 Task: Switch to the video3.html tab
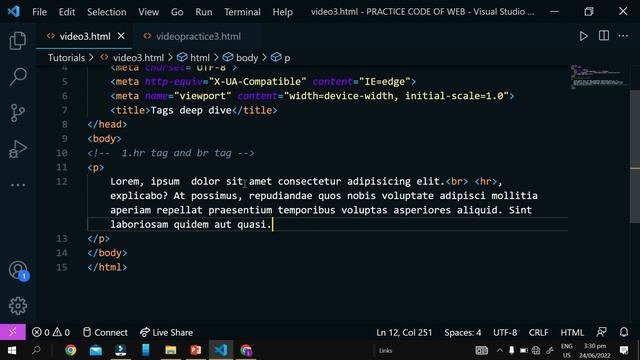pyautogui.click(x=84, y=36)
